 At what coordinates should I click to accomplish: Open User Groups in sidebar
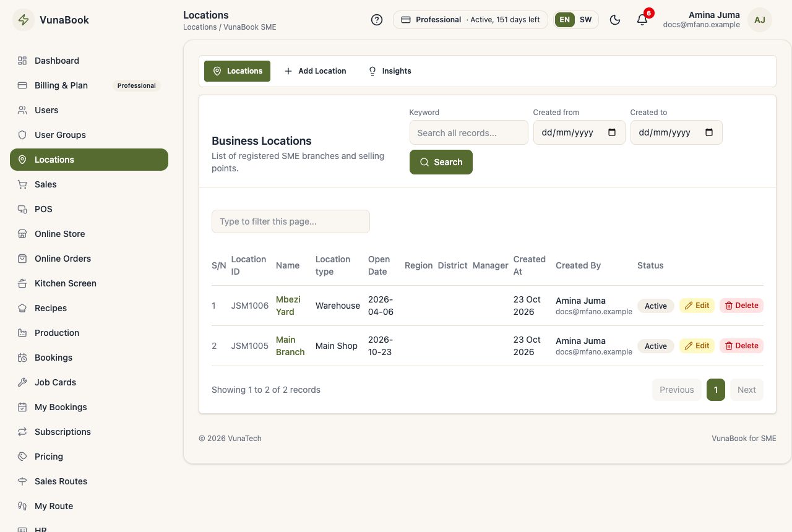(x=89, y=135)
